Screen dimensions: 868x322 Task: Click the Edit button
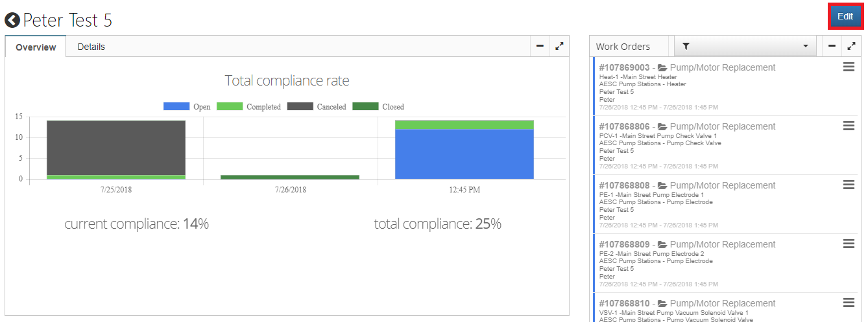845,17
